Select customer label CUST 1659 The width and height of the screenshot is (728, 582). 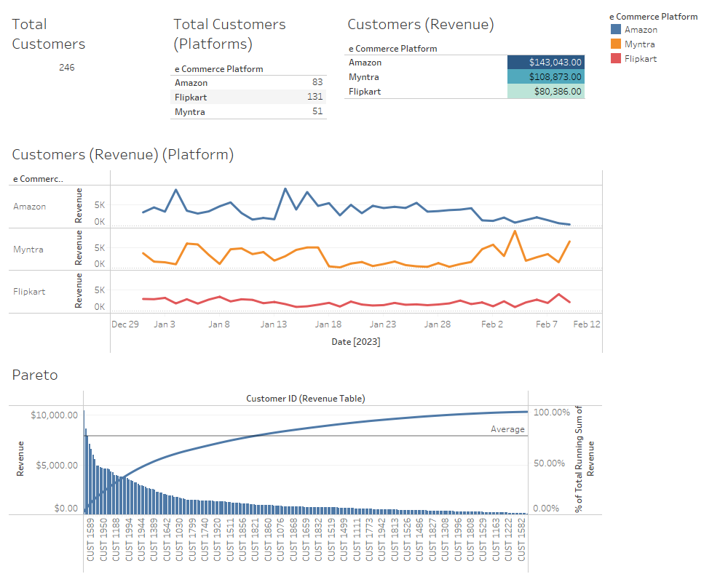point(306,539)
